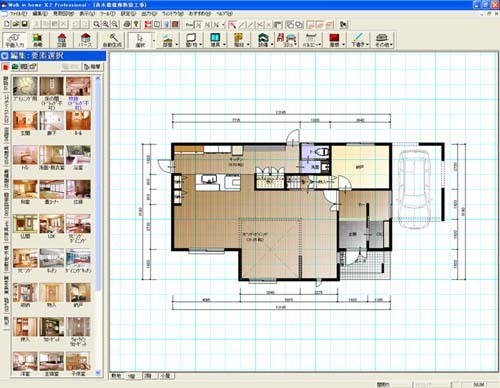This screenshot has height=388, width=500.
Task: Activate the 選択 arrow selection tool
Action: 140,40
